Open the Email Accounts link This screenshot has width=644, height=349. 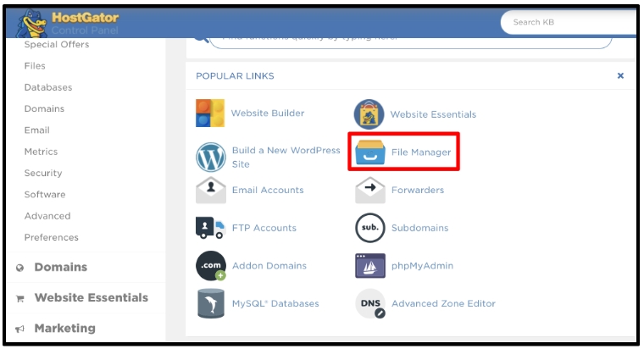pyautogui.click(x=268, y=190)
